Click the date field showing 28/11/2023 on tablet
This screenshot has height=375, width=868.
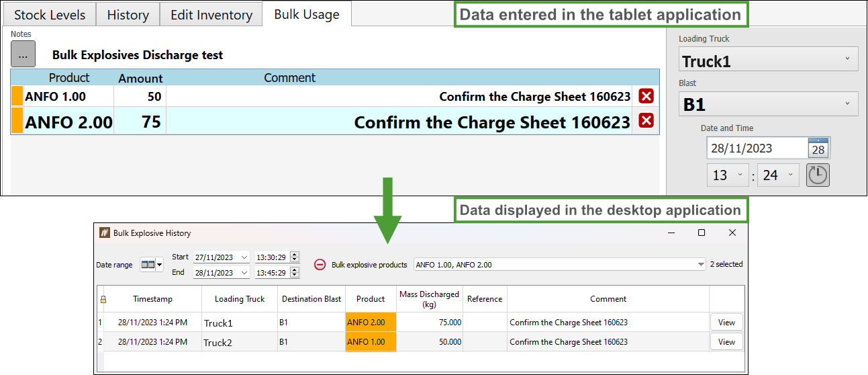[757, 148]
